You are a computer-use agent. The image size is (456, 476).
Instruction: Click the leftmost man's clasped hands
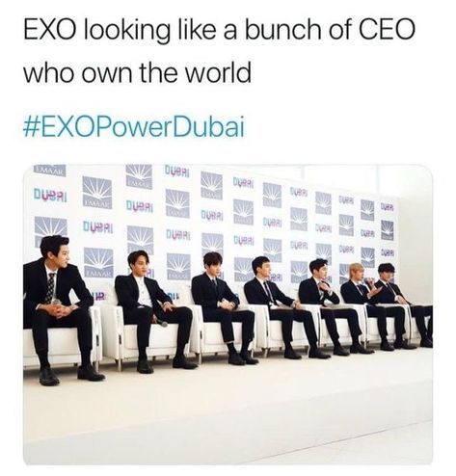60,310
